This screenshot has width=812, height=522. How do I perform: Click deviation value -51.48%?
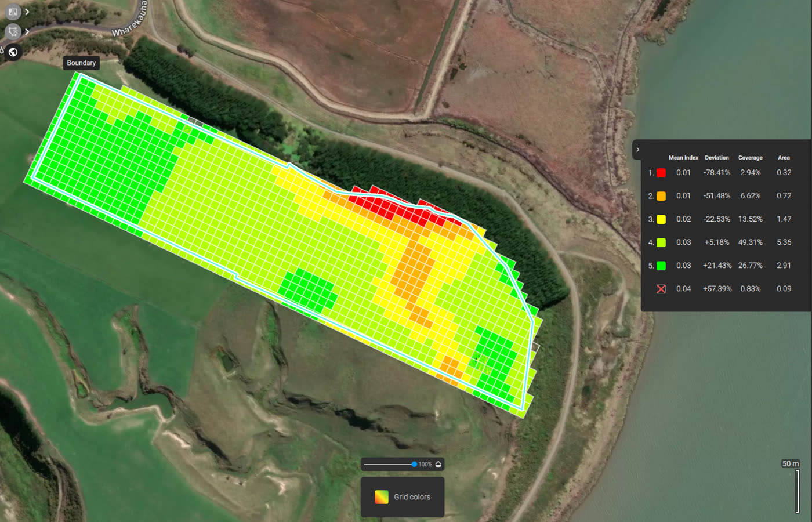click(x=717, y=196)
